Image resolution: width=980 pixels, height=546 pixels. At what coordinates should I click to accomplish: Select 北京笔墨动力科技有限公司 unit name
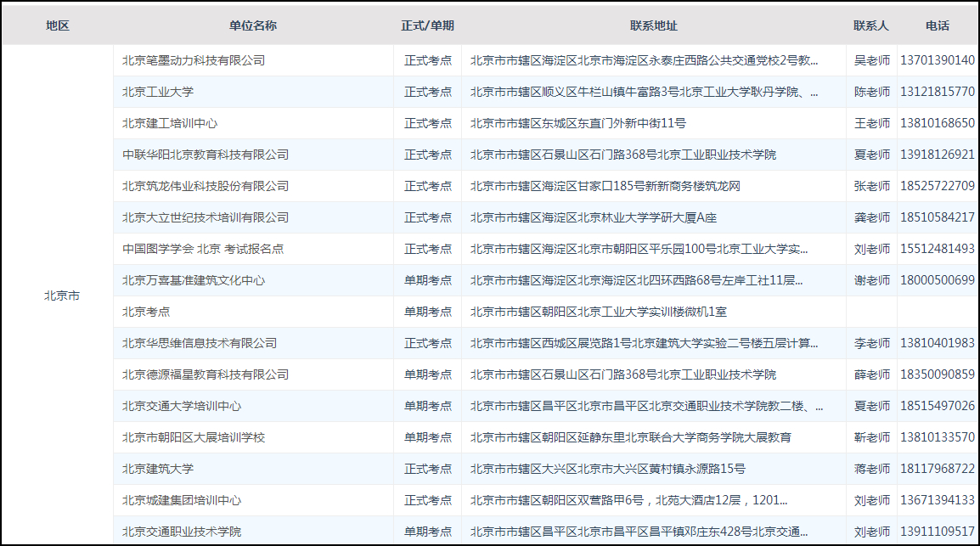(194, 60)
